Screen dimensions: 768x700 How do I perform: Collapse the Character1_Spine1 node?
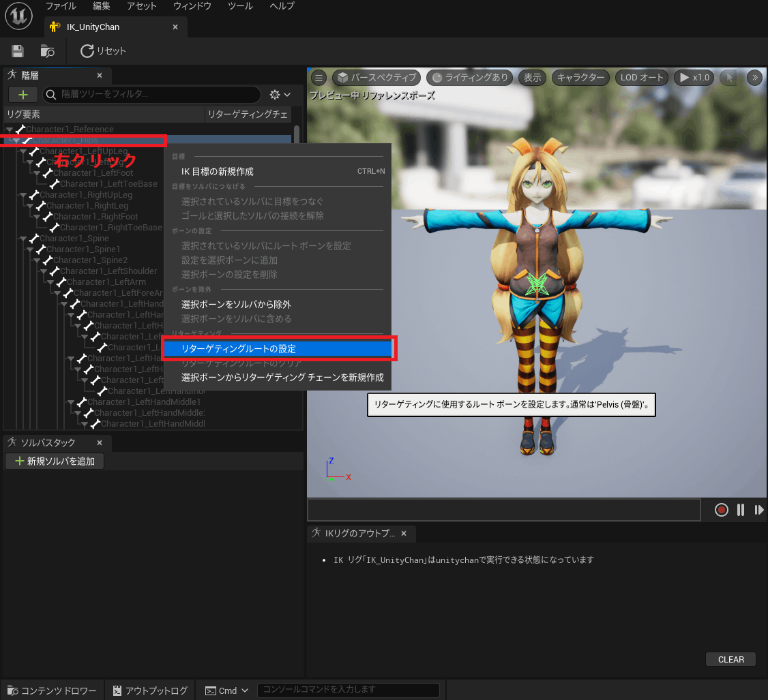pyautogui.click(x=30, y=249)
